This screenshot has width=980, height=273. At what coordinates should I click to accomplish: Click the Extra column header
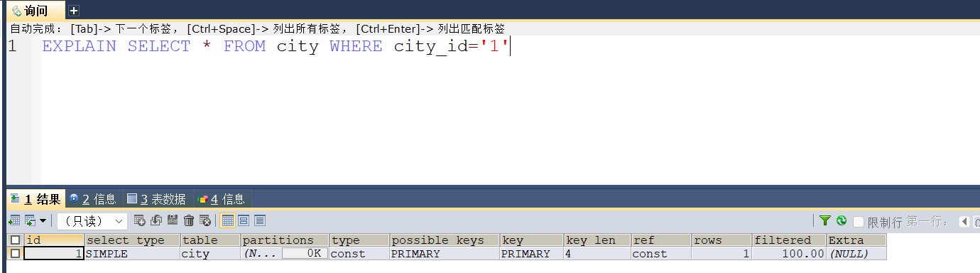pos(856,240)
